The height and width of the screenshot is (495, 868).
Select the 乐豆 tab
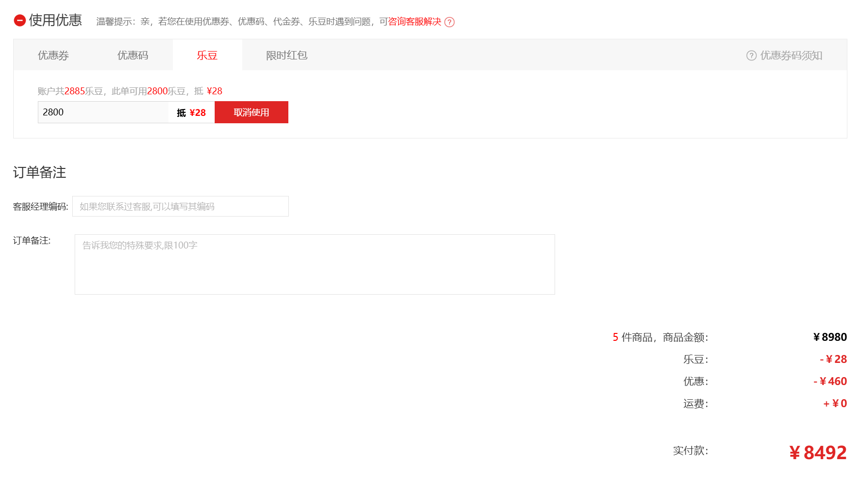click(207, 55)
